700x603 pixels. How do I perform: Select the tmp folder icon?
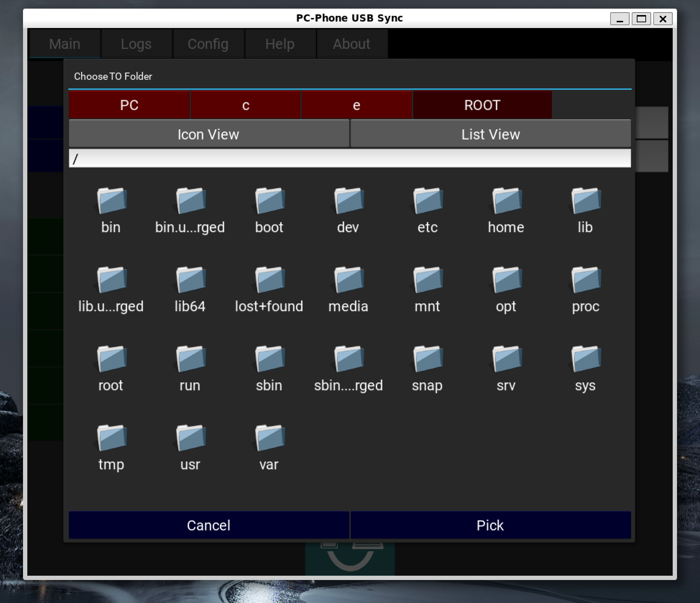(x=111, y=438)
